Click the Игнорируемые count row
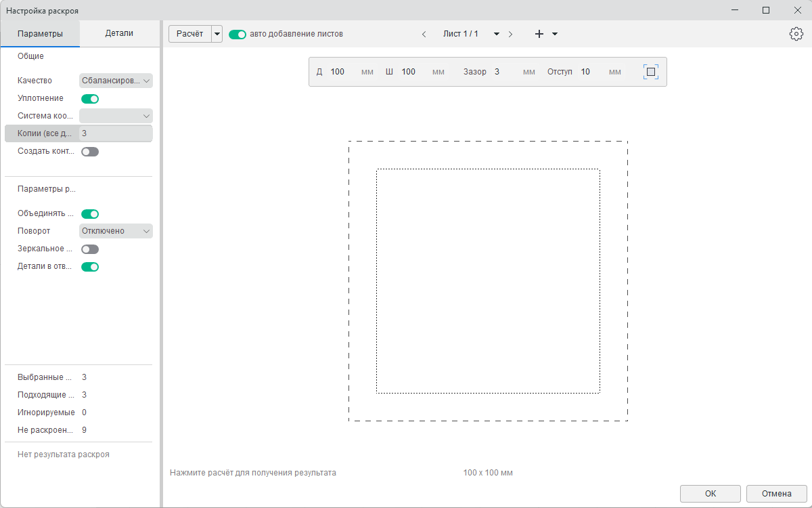 (80, 412)
